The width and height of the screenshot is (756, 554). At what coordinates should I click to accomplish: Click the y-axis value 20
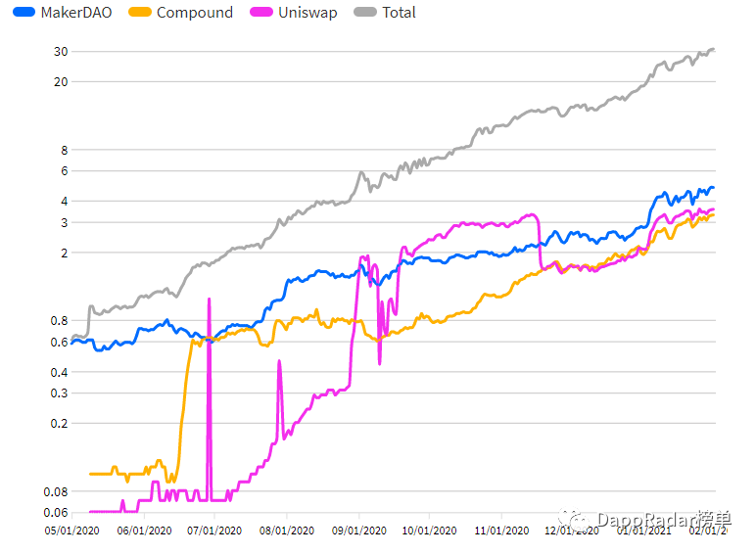(61, 82)
